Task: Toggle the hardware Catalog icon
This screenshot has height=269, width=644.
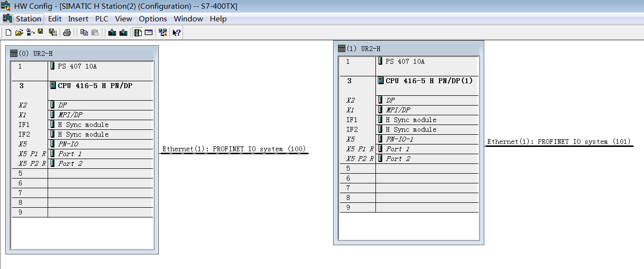Action: pos(137,33)
